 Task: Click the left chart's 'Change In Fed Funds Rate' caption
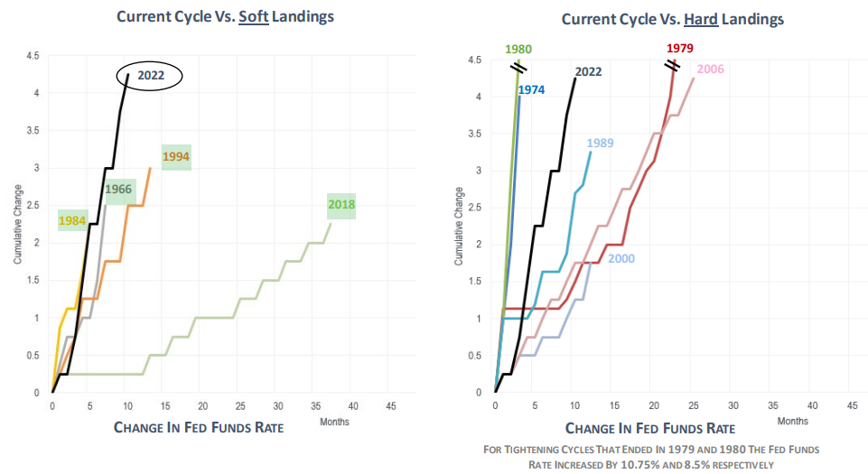[x=199, y=426]
